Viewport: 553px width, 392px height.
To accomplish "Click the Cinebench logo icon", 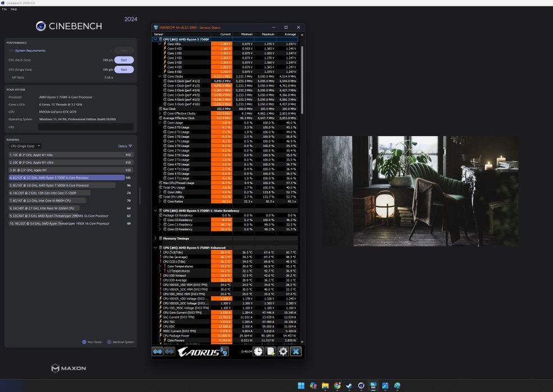I will [x=40, y=26].
